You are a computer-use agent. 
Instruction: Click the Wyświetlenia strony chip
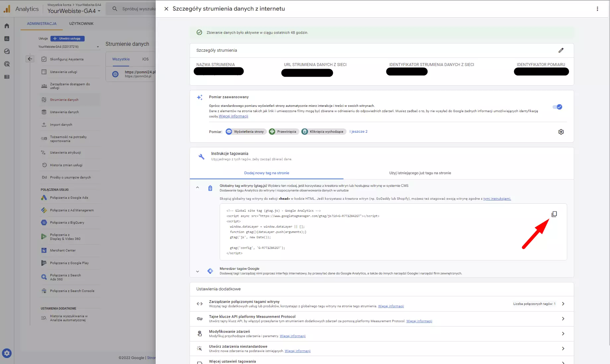pos(246,132)
